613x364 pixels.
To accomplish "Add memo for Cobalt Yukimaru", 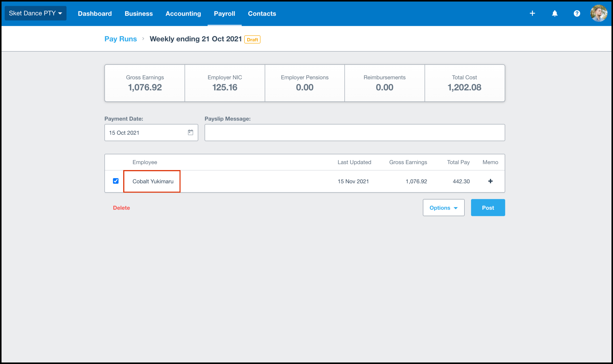I will [490, 181].
